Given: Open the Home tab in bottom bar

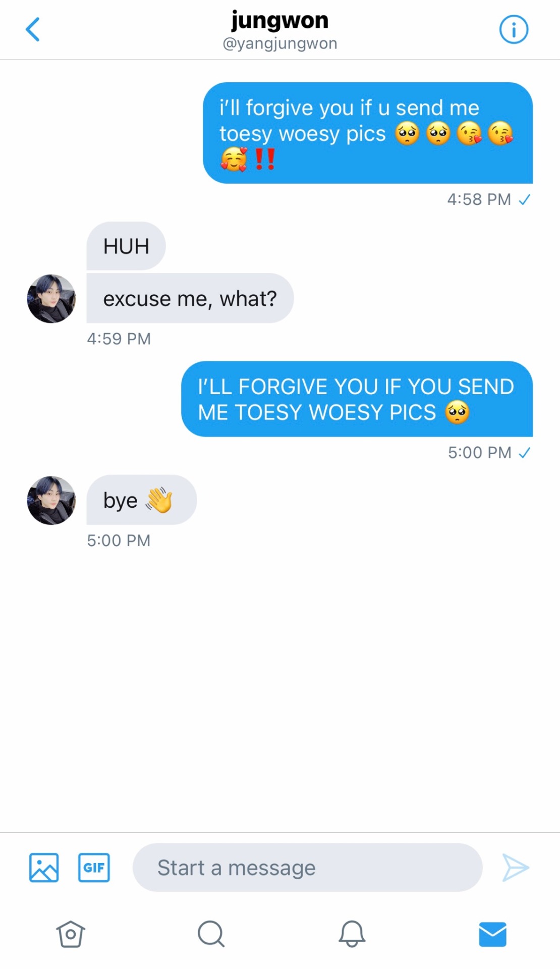Looking at the screenshot, I should pos(71,934).
